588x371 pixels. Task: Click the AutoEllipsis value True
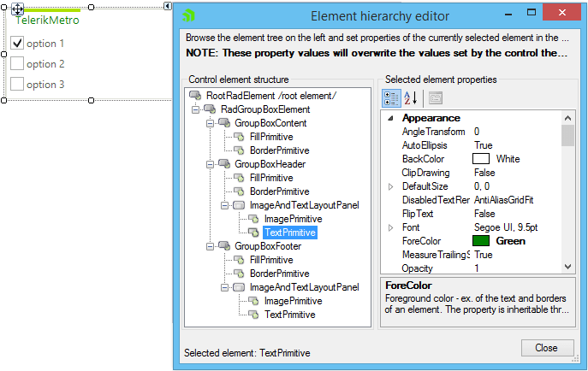click(x=484, y=145)
